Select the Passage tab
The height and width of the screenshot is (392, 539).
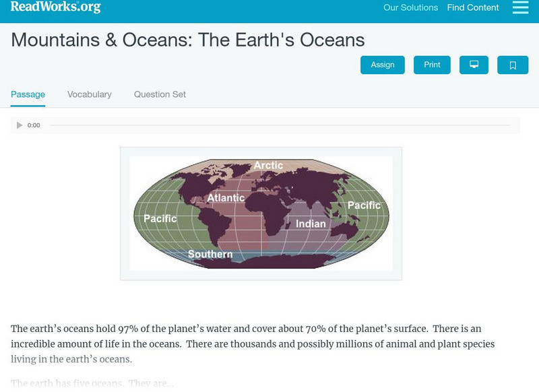28,94
